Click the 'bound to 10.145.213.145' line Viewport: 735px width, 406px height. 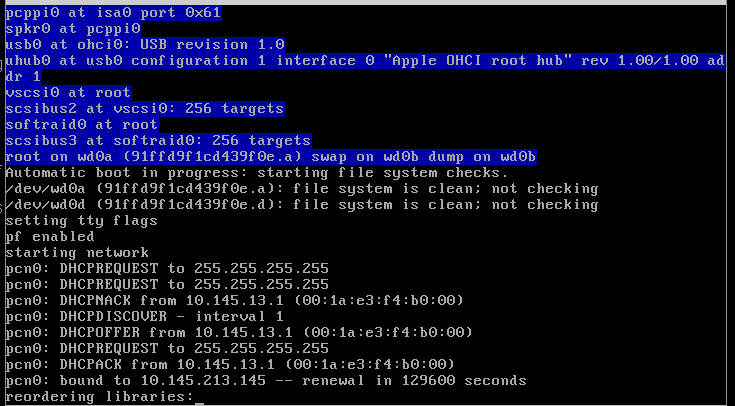266,380
